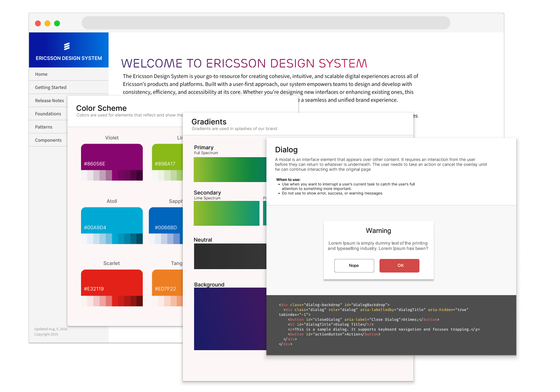This screenshot has width=560, height=392.
Task: Select the Atoll #00A9D4 swatch
Action: (x=112, y=226)
